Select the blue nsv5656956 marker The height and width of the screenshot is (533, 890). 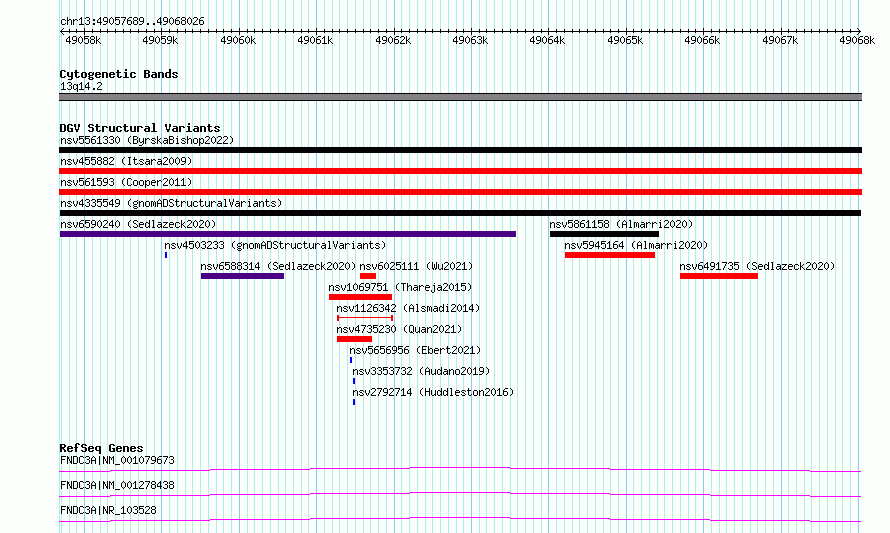[x=351, y=360]
